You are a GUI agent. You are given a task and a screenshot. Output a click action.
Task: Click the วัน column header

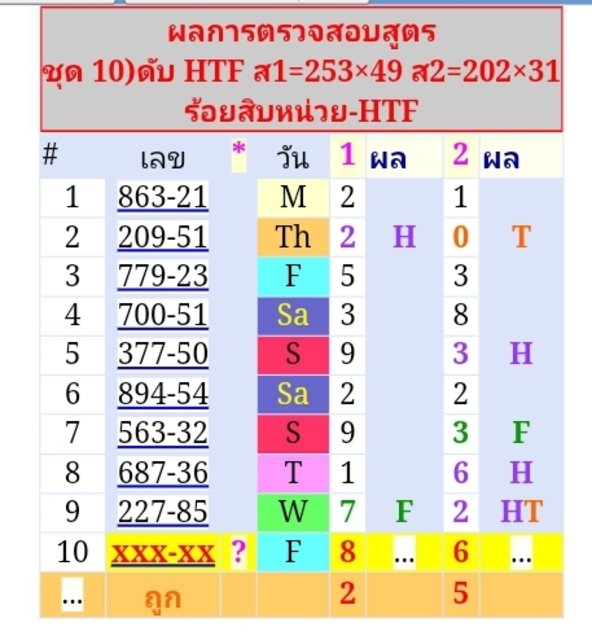(292, 158)
